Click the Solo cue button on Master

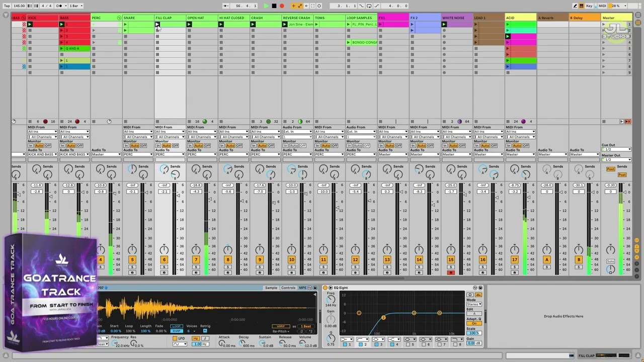(610, 261)
